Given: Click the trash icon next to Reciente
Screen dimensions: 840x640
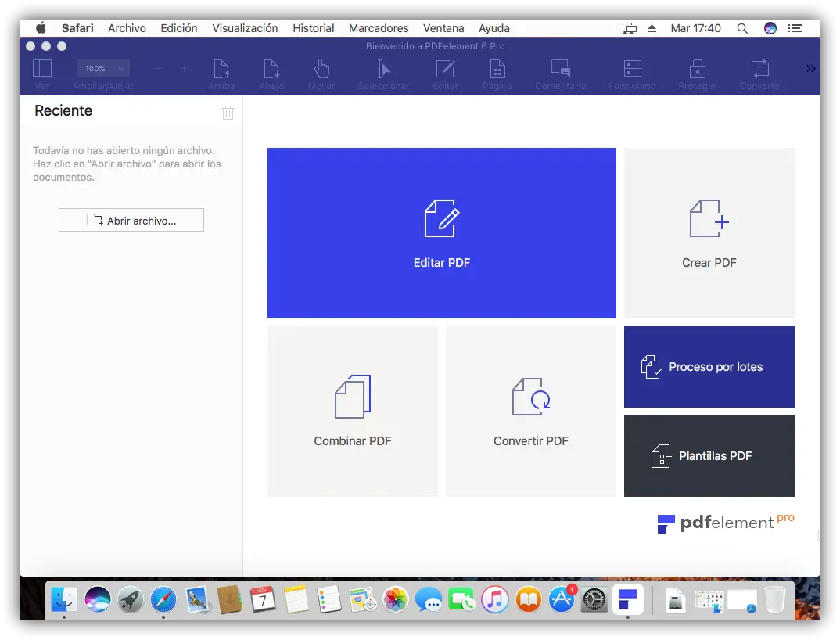Looking at the screenshot, I should coord(228,113).
